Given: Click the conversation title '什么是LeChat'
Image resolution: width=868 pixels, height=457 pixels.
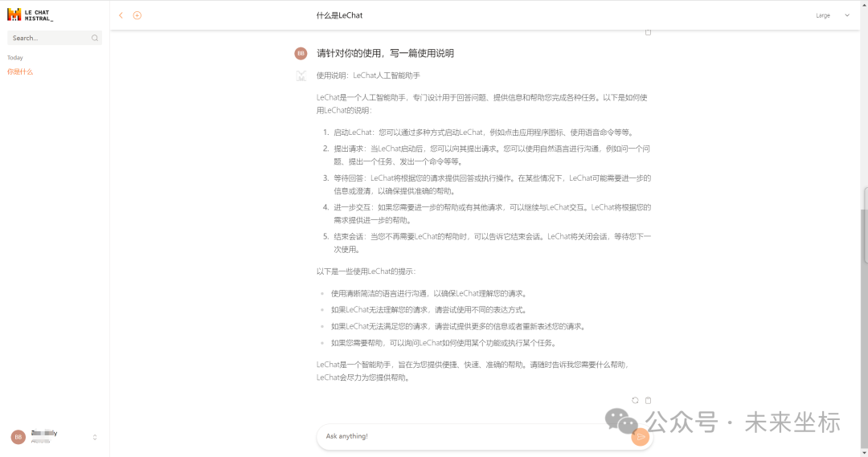Looking at the screenshot, I should [339, 15].
